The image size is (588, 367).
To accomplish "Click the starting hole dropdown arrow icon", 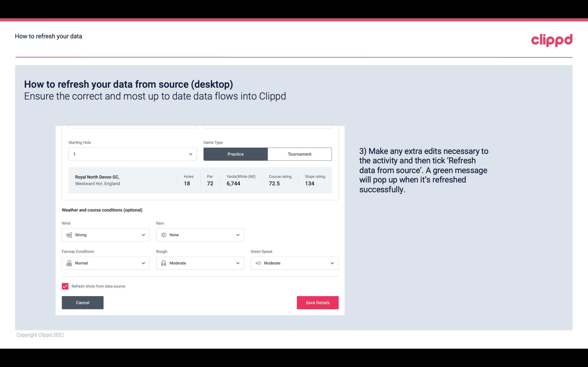I will [x=190, y=154].
